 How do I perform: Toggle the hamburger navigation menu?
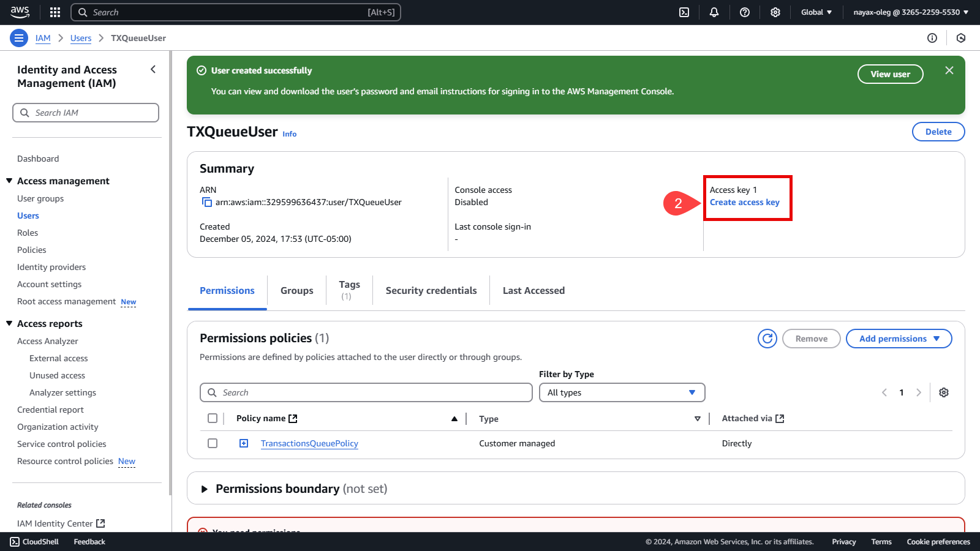(19, 38)
